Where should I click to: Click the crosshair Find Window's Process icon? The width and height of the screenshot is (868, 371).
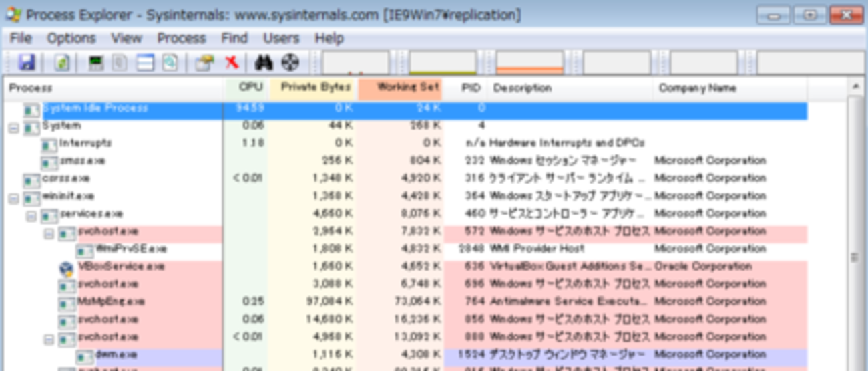pos(289,63)
